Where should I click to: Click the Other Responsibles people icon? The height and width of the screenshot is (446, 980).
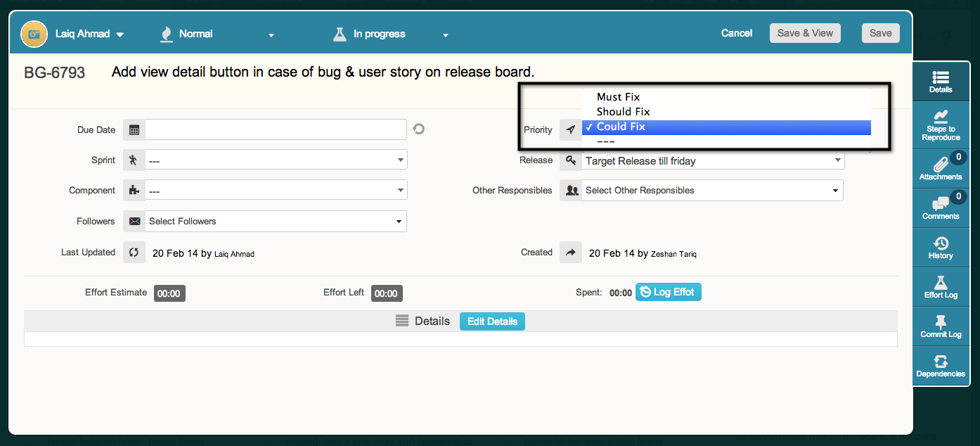tap(571, 191)
